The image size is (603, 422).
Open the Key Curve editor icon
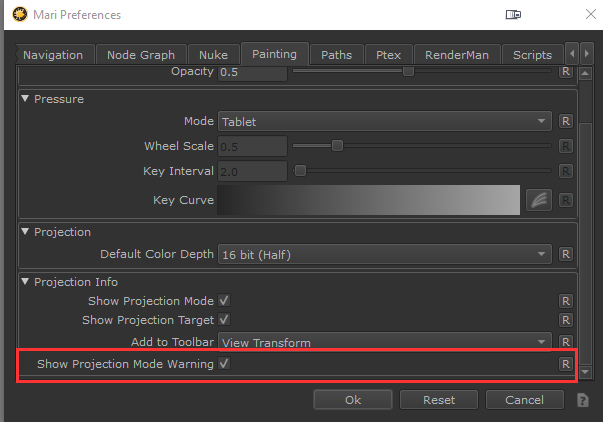click(x=538, y=200)
